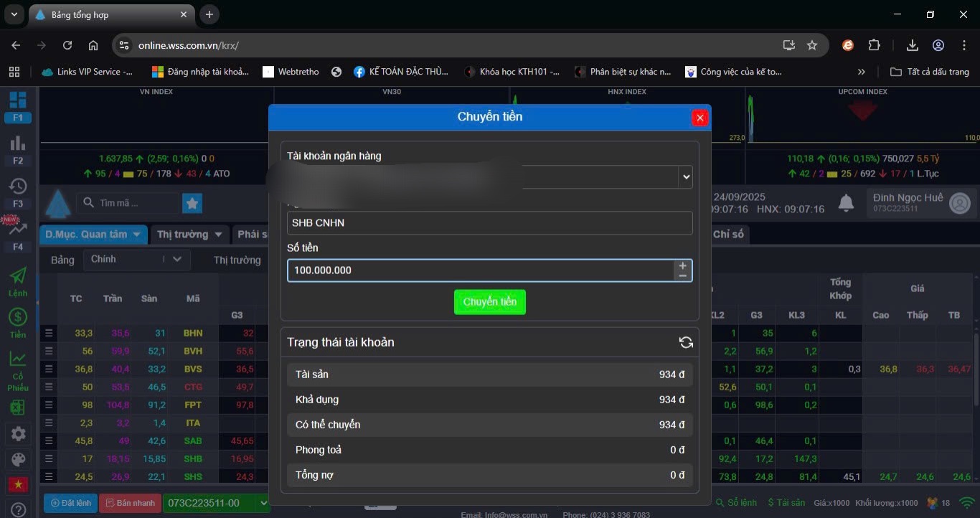Close the Chuyển tiền dialog
Screen dimensions: 980x518
(699, 118)
